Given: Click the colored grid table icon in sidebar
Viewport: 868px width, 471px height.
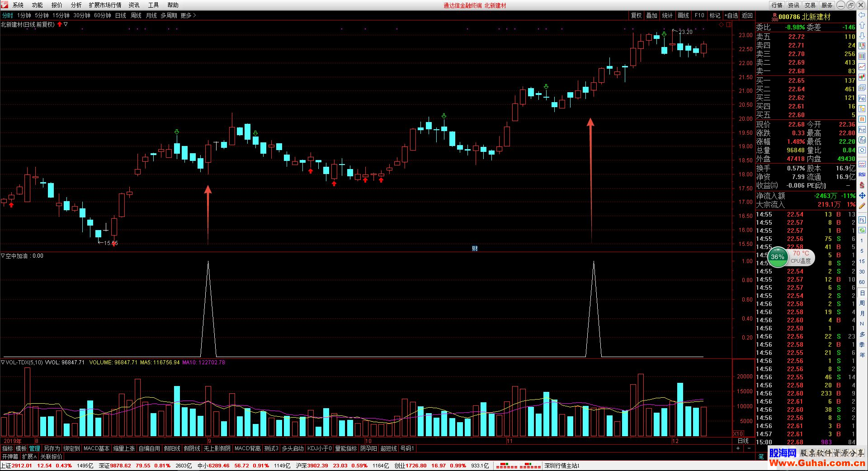Looking at the screenshot, I should (x=862, y=56).
